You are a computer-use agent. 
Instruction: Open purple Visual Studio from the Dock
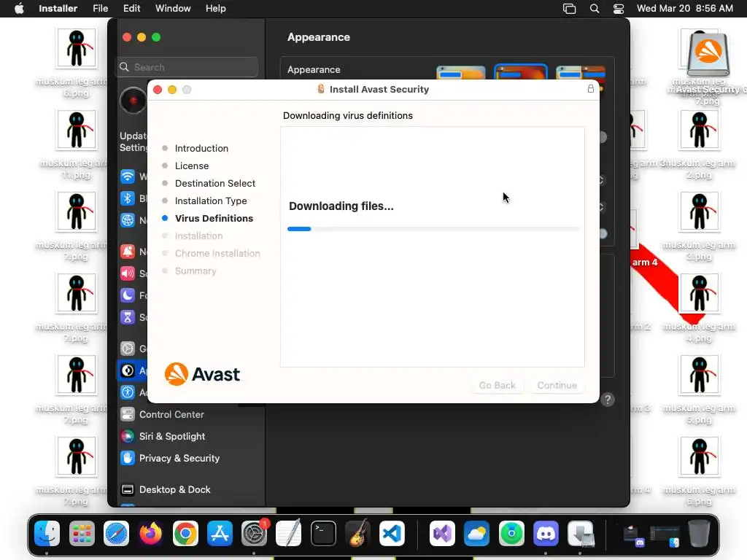442,534
